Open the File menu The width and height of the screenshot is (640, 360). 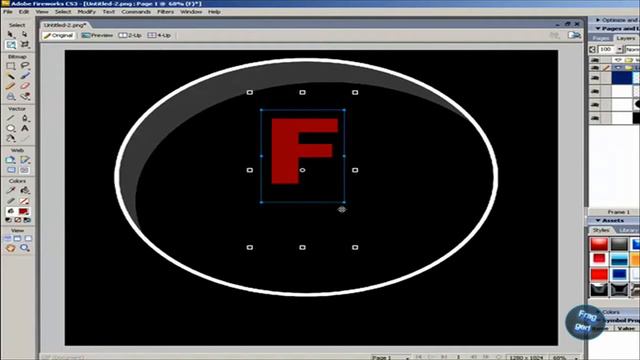tap(8, 12)
